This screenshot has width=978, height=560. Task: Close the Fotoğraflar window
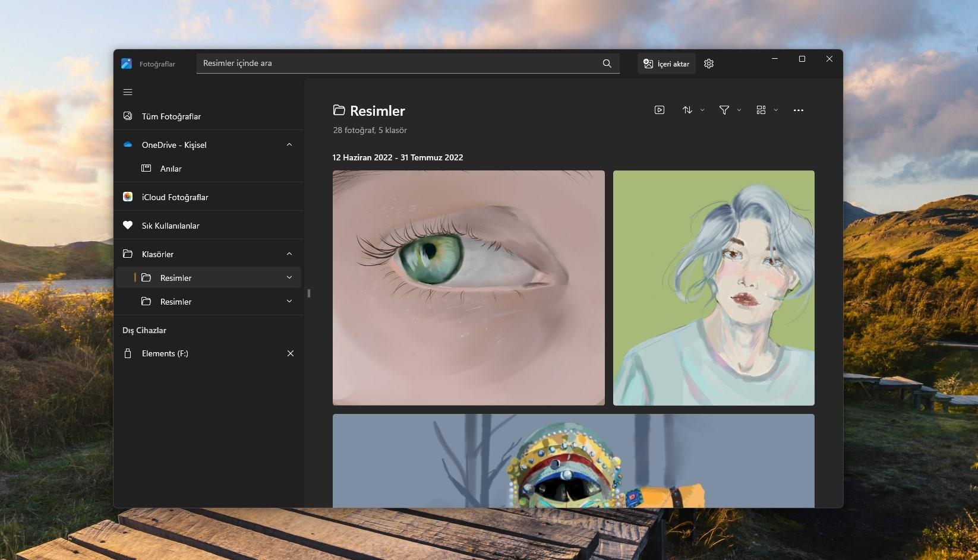[x=829, y=59]
